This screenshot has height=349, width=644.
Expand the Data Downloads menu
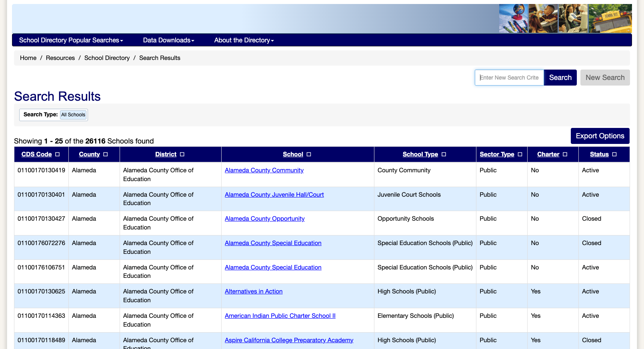tap(168, 40)
